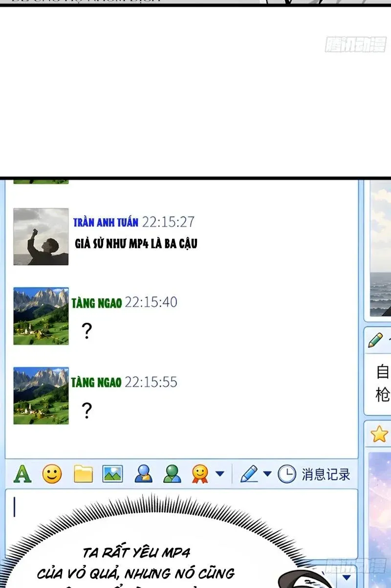Click the yellow star icon in side panel
Screen dimensions: 391x588
coord(379,434)
